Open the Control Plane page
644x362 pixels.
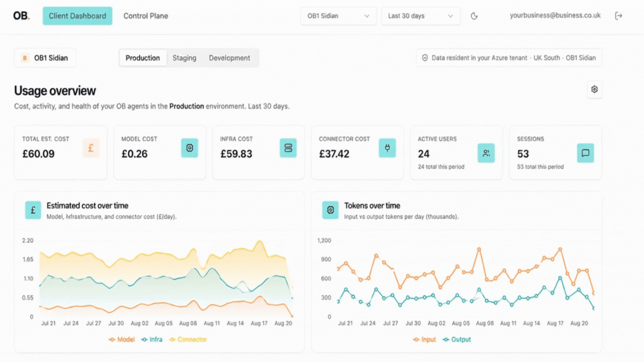point(146,16)
